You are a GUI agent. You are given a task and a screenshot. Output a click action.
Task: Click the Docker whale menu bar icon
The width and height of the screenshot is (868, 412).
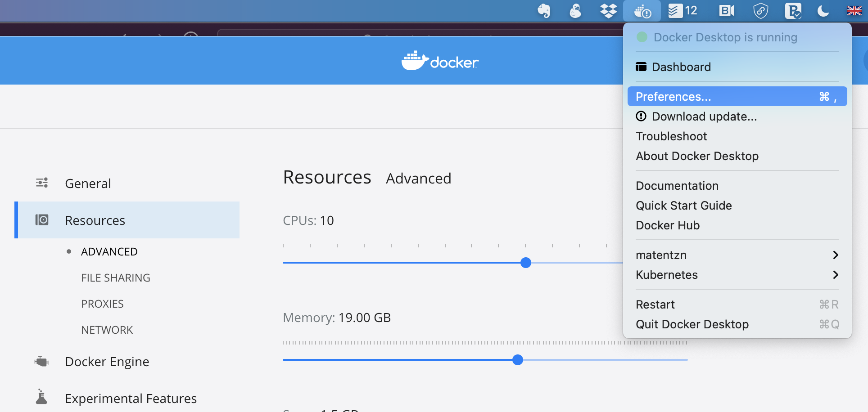[x=642, y=10]
